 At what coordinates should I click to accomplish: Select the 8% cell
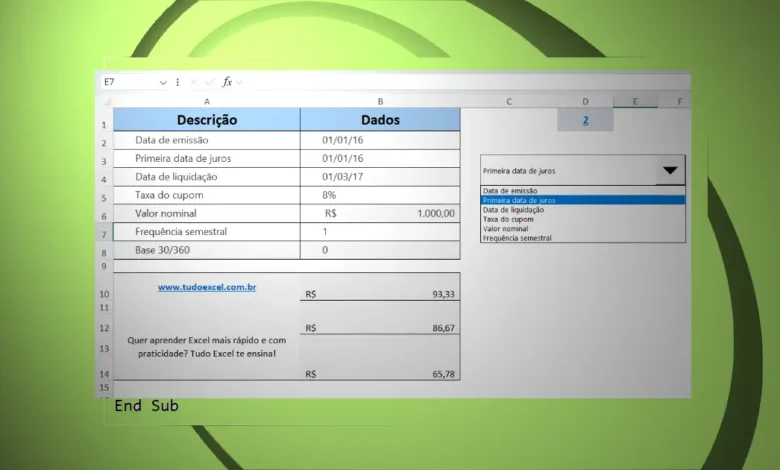pos(380,195)
